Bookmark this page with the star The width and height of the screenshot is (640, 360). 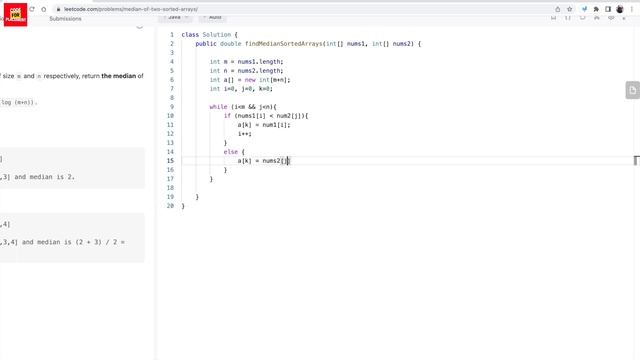[x=570, y=9]
